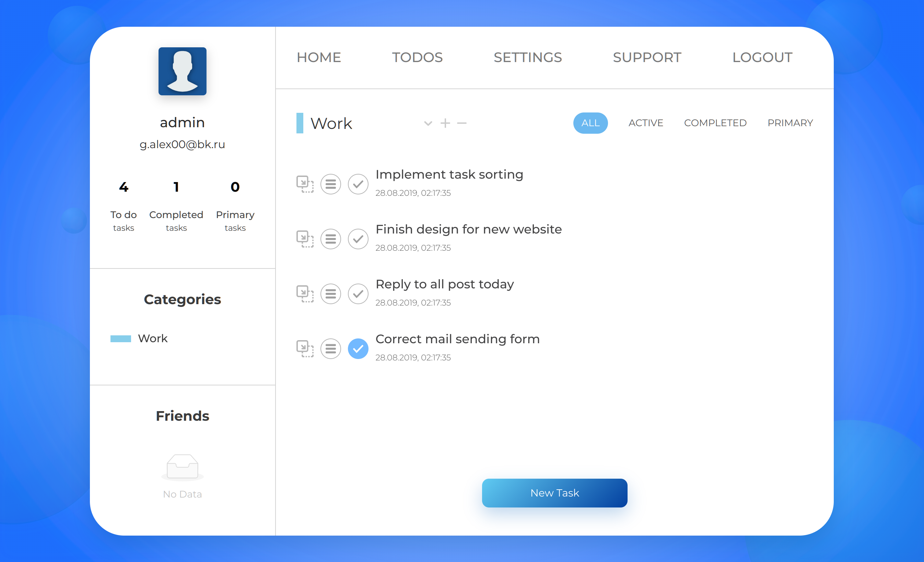Screen dimensions: 924x562
Task: Click the subtask/grid icon next to 'Implement task sorting'
Action: pos(305,182)
